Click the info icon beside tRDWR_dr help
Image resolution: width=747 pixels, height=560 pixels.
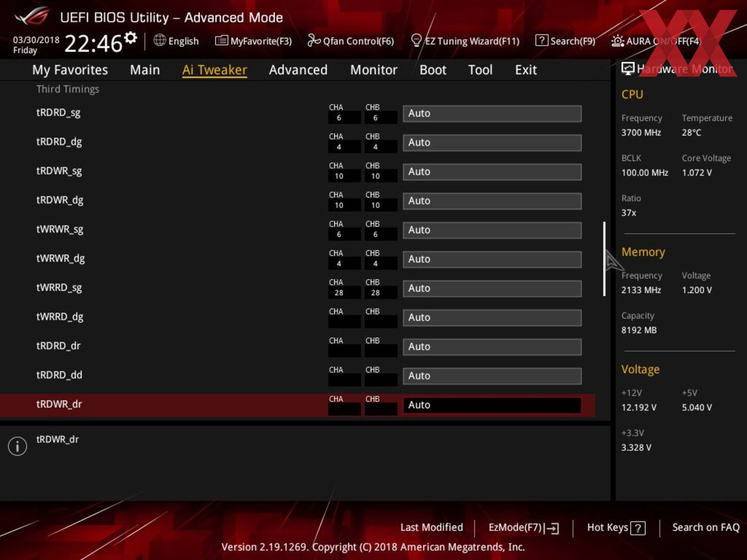[x=18, y=446]
